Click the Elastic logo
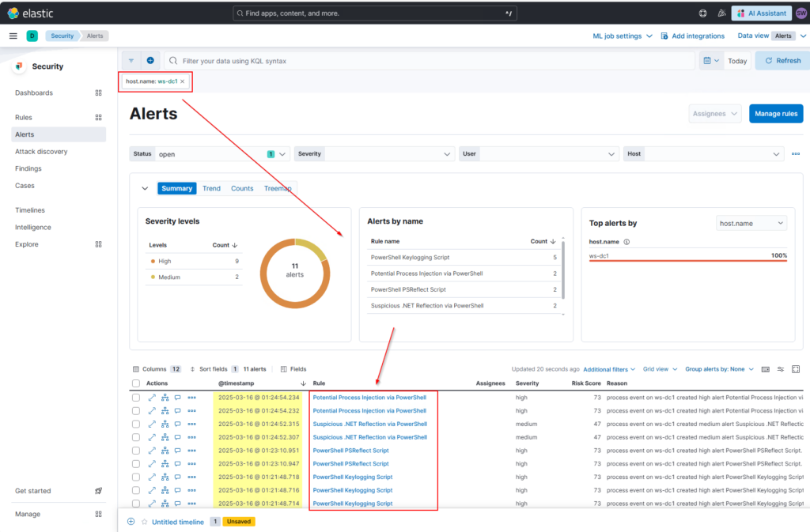 31,13
